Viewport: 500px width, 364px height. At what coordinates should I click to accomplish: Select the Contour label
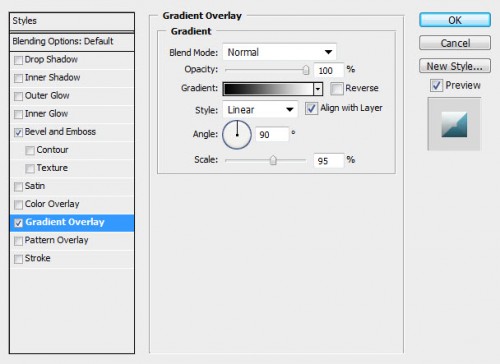pos(52,150)
